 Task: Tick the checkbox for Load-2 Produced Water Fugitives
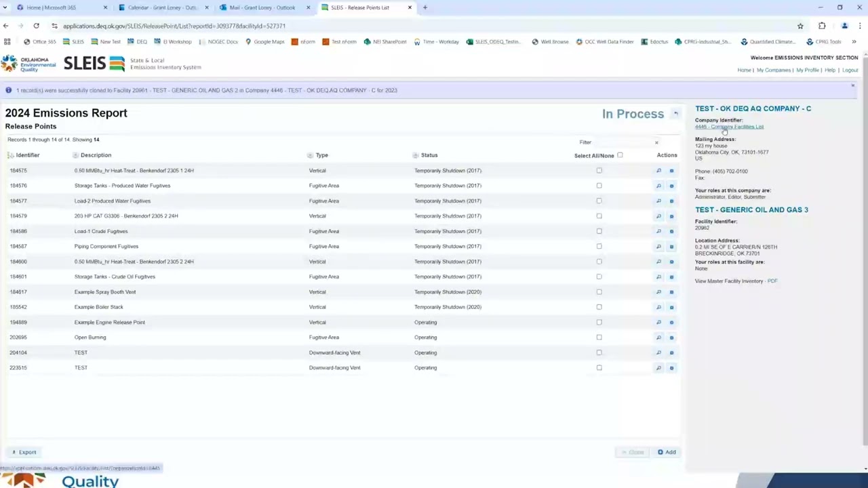[599, 201]
